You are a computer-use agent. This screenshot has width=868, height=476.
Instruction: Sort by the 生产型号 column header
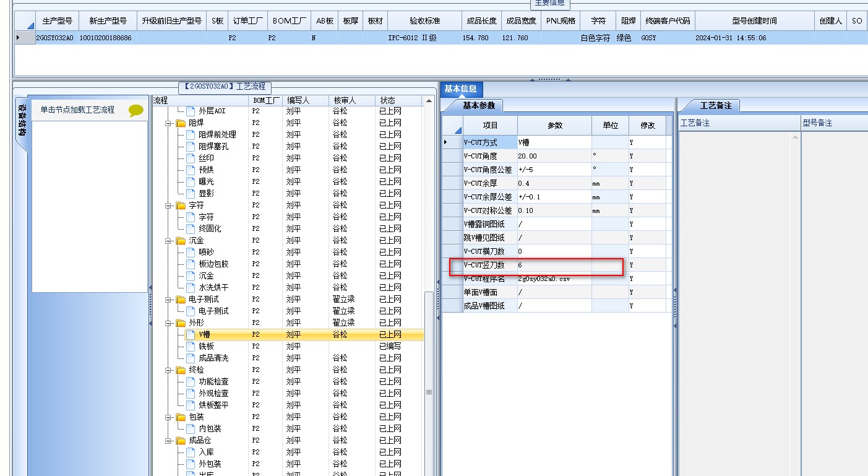pyautogui.click(x=57, y=20)
